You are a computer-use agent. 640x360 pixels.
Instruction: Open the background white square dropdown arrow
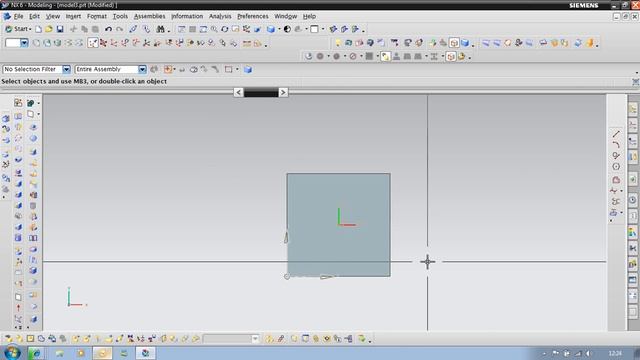pos(323,29)
